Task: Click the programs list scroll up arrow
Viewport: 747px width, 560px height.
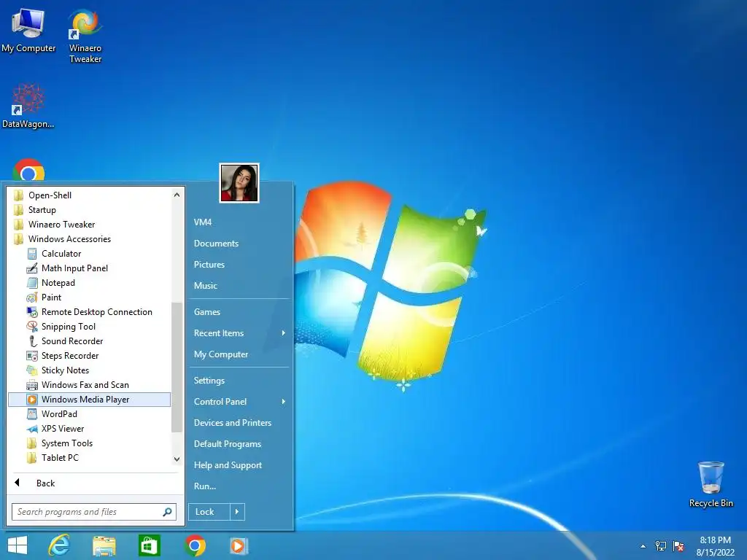Action: tap(177, 195)
